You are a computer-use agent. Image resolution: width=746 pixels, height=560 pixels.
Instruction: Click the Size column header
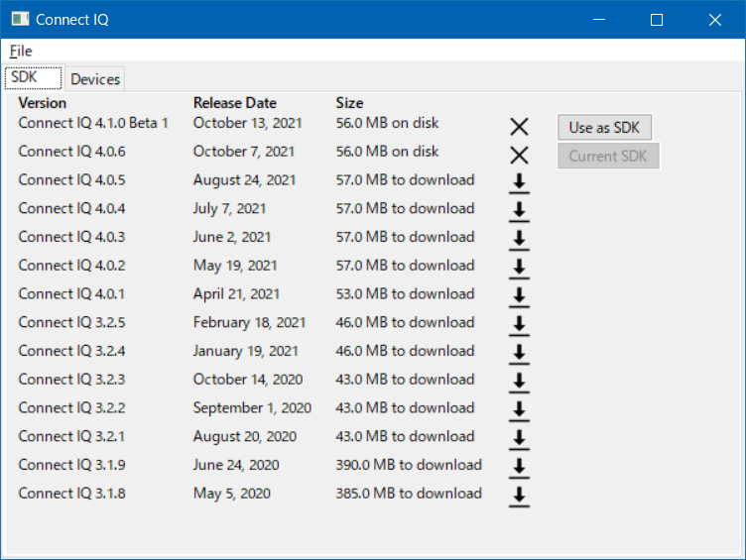349,103
